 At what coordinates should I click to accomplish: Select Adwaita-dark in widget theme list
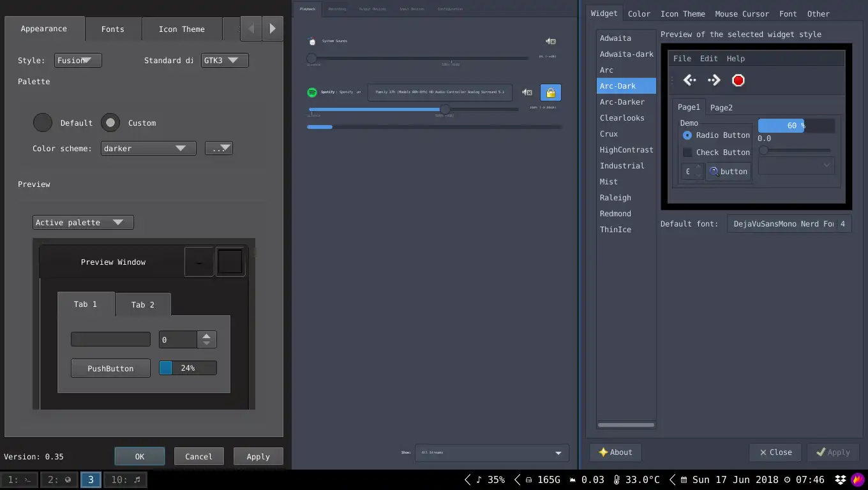[x=626, y=54]
